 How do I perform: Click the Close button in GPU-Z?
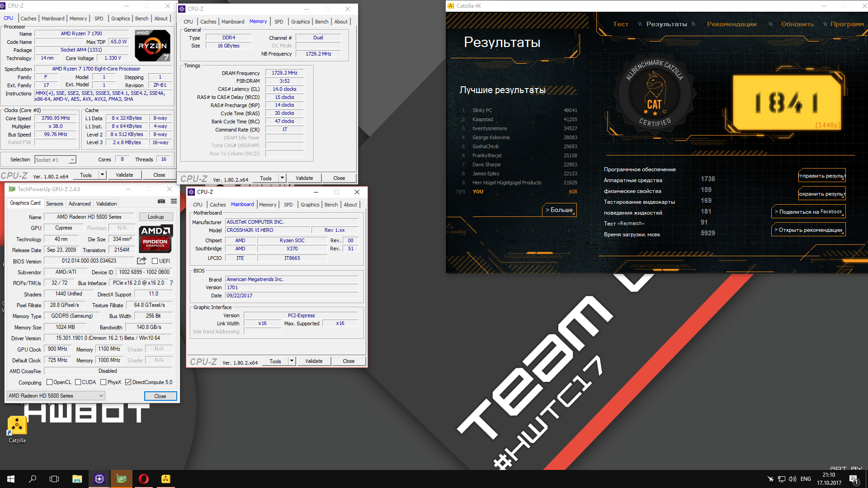160,396
